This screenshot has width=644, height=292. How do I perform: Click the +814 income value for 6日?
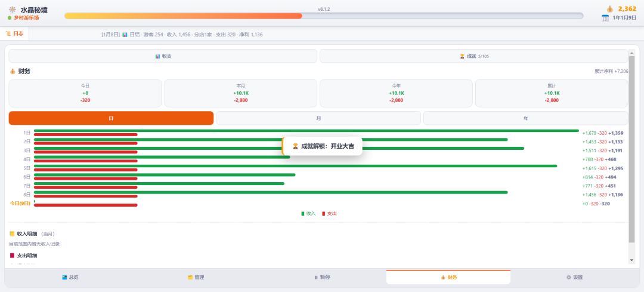click(588, 177)
